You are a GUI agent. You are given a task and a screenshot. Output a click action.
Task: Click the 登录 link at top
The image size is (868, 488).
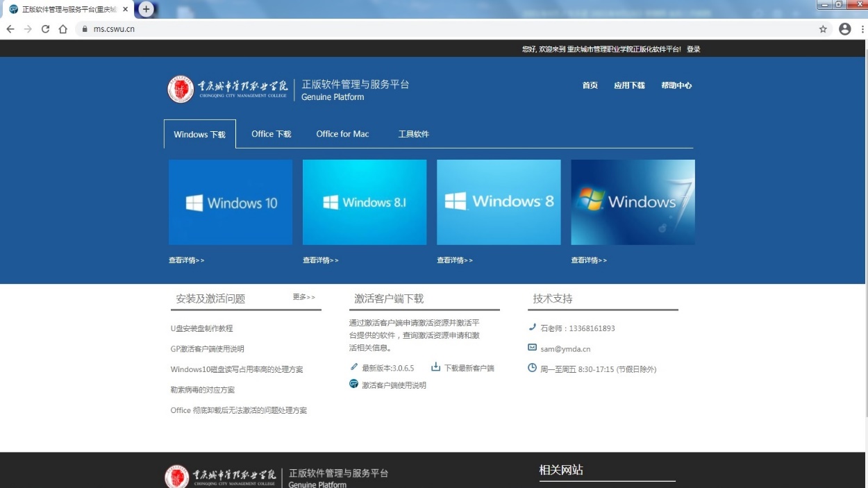(x=694, y=49)
